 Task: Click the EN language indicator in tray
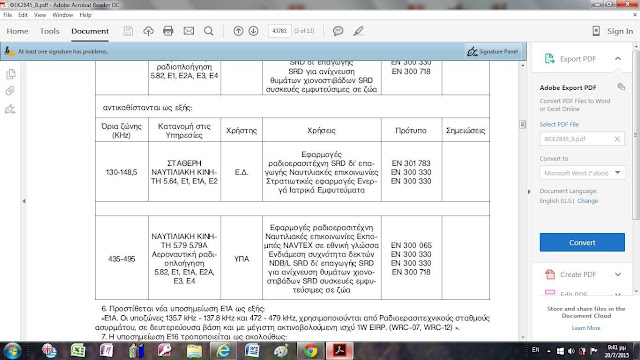[536, 350]
